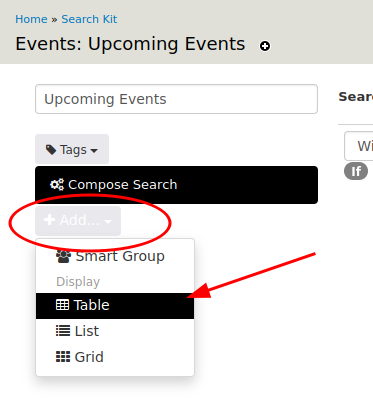The height and width of the screenshot is (420, 373).
Task: Click the gray If badge
Action: pyautogui.click(x=356, y=171)
